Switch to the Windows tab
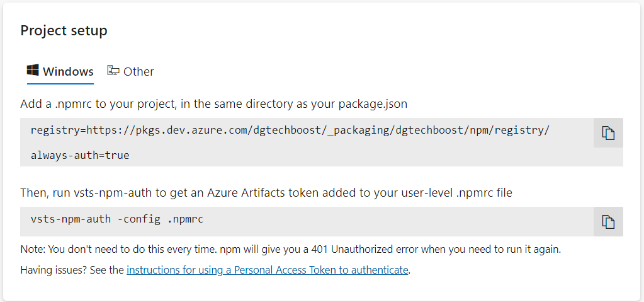Screen dimensions: 644x302 (x=68, y=72)
